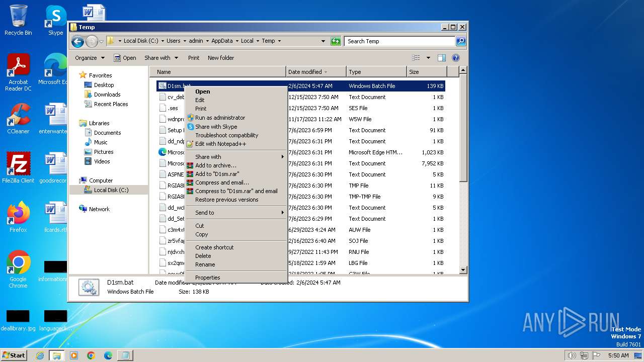Expand the view options dropdown arrow

pyautogui.click(x=428, y=58)
